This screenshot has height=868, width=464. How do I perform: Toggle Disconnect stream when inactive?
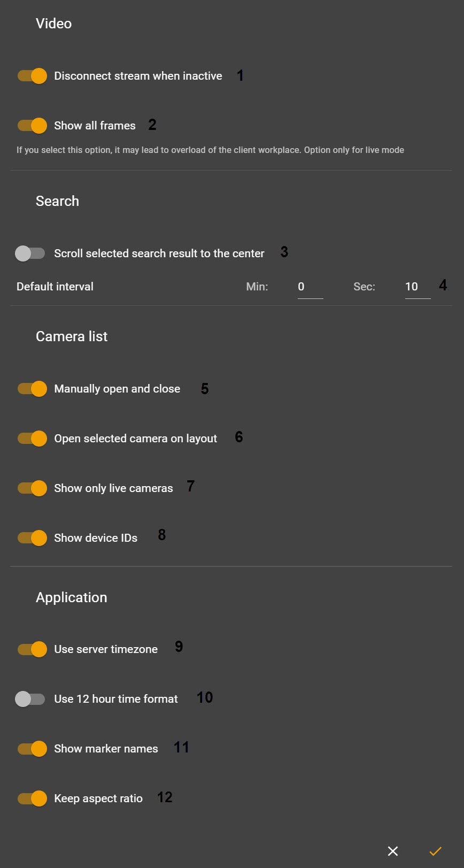pyautogui.click(x=32, y=76)
